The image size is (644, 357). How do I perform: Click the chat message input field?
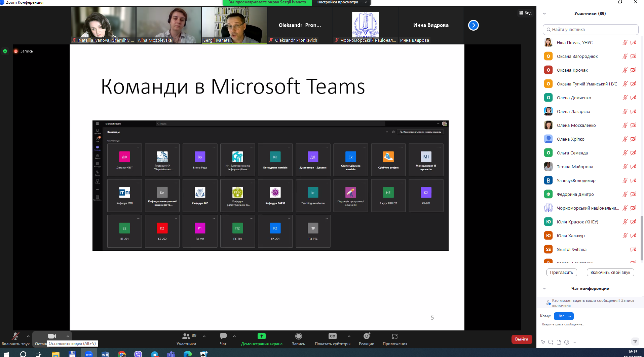pos(590,324)
